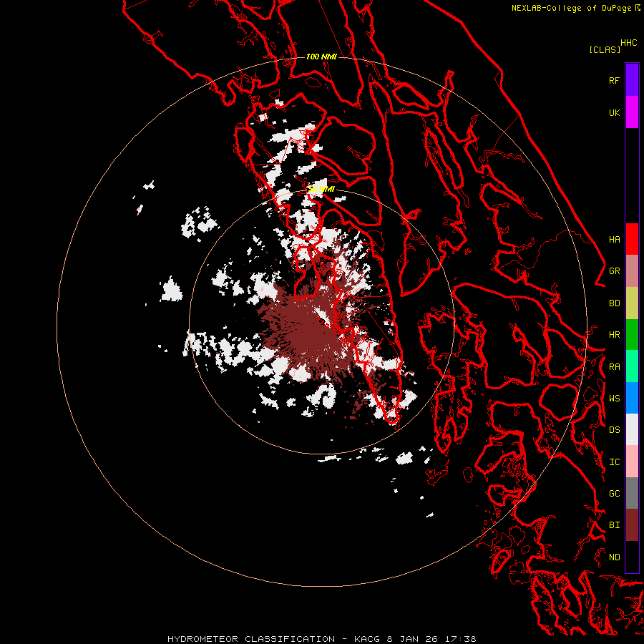Select the GR dusty-pink legend swatch
The image size is (644, 644).
(632, 271)
